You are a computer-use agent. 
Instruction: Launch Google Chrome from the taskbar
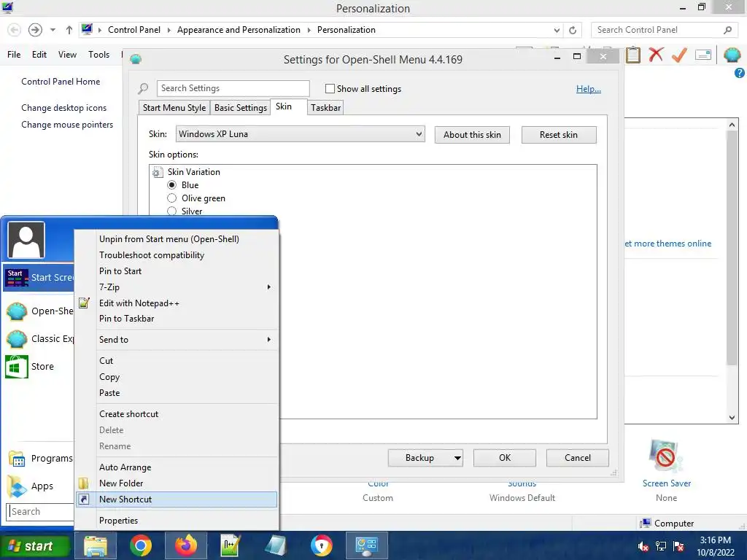pyautogui.click(x=141, y=546)
